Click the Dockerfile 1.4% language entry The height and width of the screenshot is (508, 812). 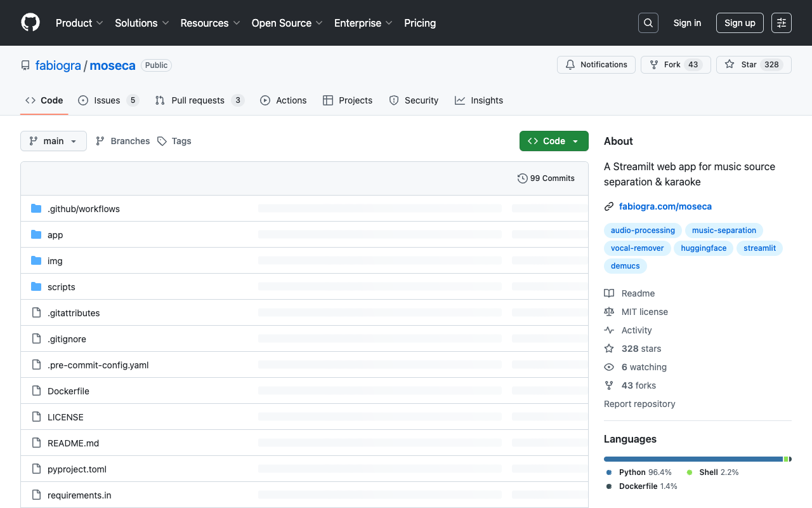641,486
